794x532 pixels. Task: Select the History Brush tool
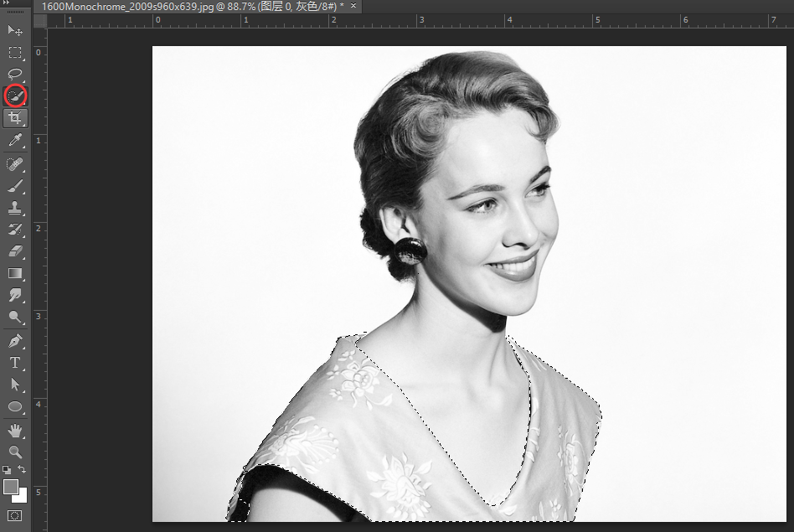pyautogui.click(x=15, y=230)
